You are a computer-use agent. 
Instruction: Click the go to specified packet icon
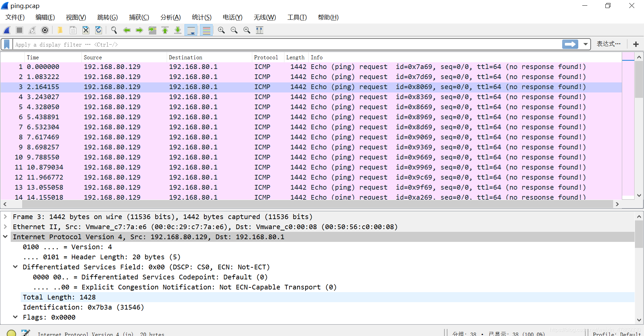pyautogui.click(x=152, y=30)
